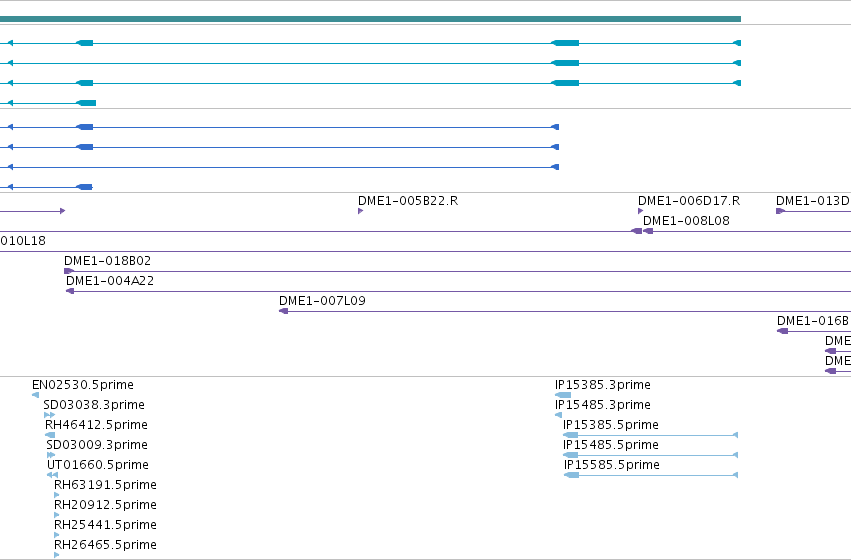The height and width of the screenshot is (560, 851).
Task: Click the teal gene span bar
Action: (370, 19)
